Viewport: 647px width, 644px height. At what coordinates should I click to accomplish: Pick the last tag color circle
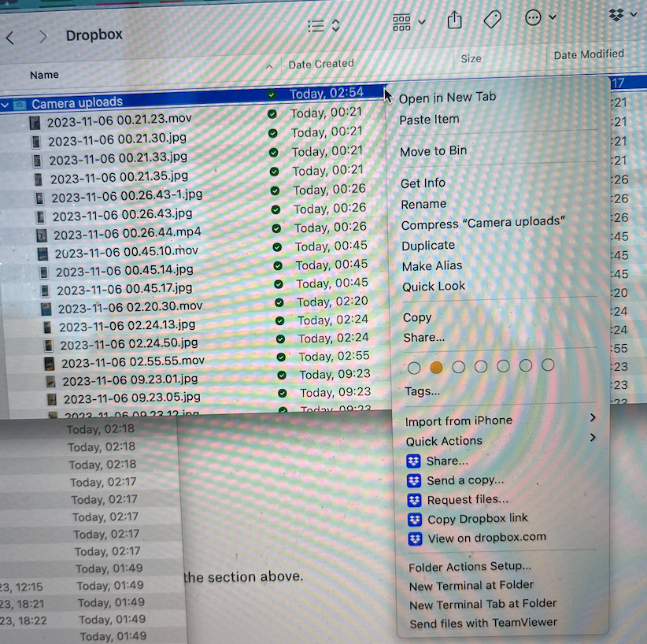pos(548,365)
